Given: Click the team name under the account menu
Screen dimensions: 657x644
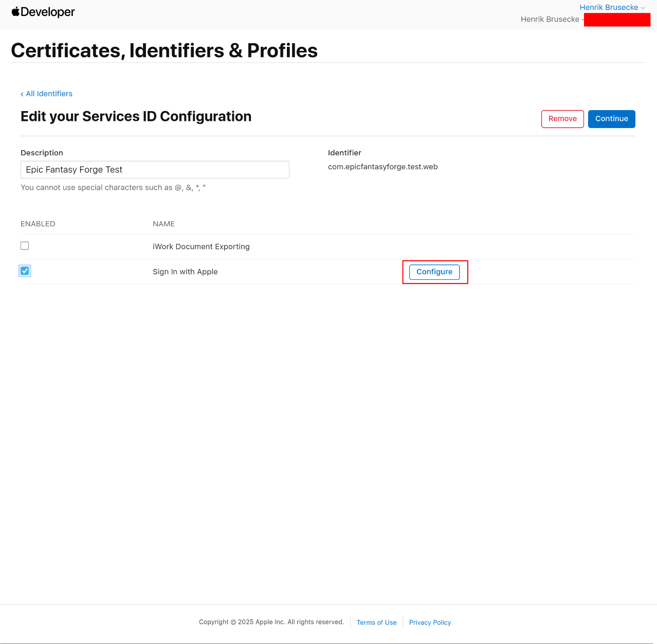Looking at the screenshot, I should [550, 19].
